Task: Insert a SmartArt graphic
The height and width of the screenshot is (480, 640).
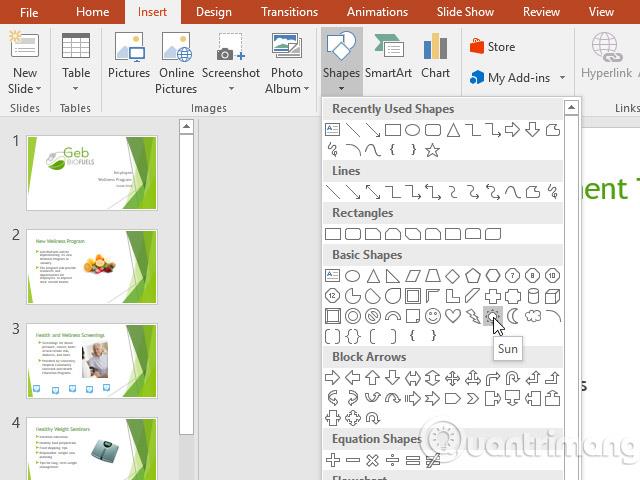Action: tap(388, 56)
